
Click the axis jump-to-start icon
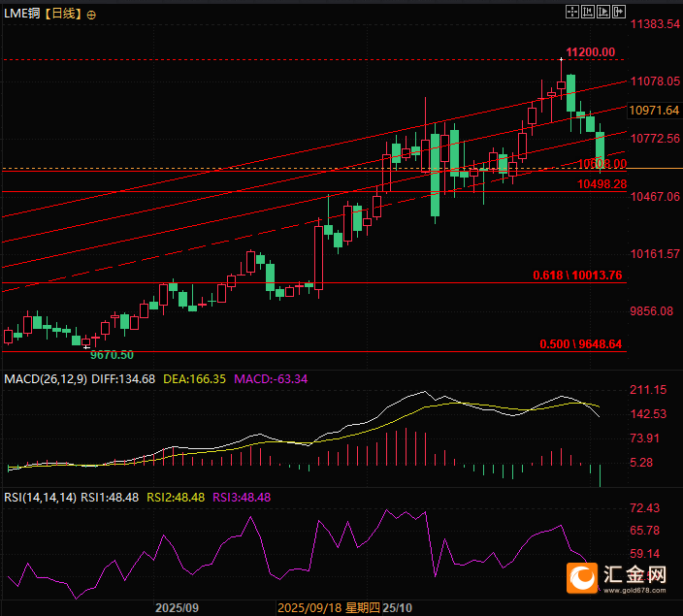[588, 12]
